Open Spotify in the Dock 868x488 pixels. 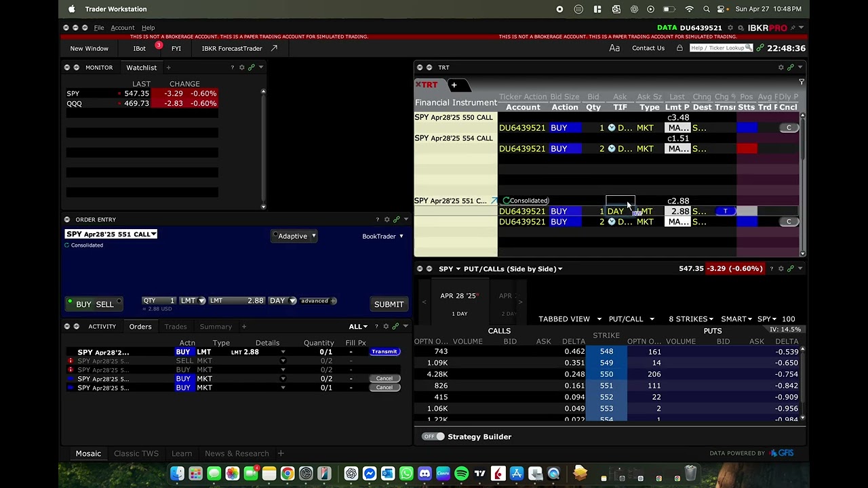[461, 473]
